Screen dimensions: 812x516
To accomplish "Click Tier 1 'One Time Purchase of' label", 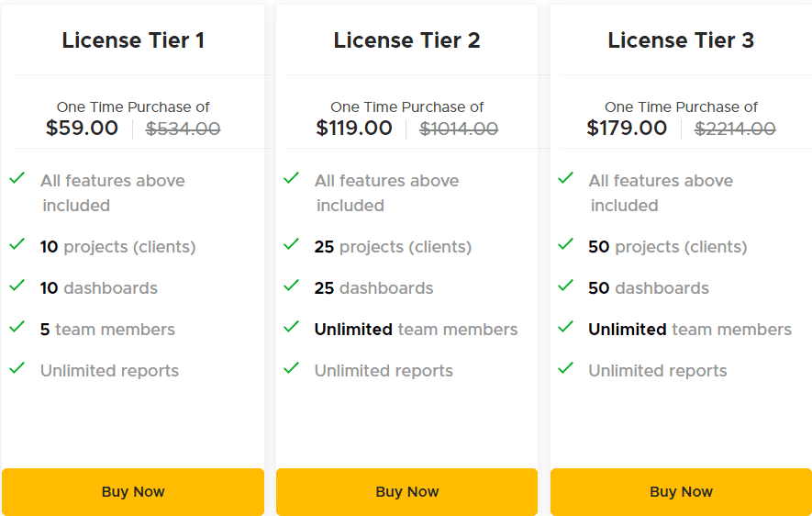I will [x=133, y=107].
